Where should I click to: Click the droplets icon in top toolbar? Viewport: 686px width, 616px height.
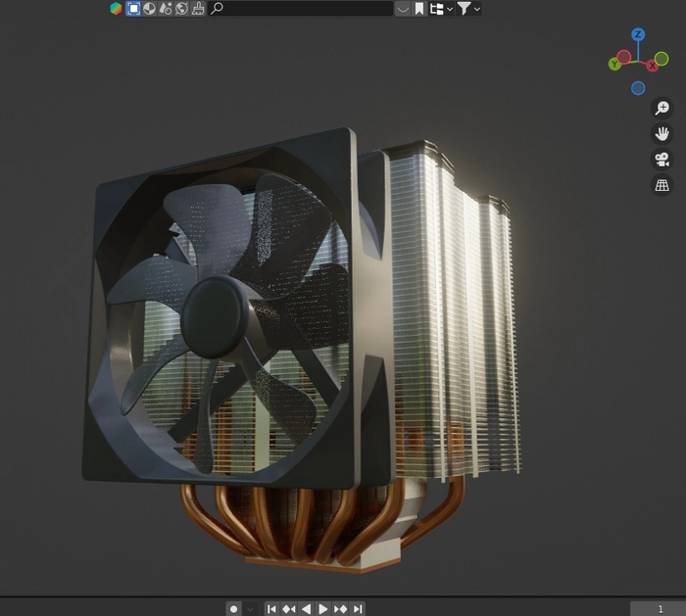pyautogui.click(x=166, y=8)
